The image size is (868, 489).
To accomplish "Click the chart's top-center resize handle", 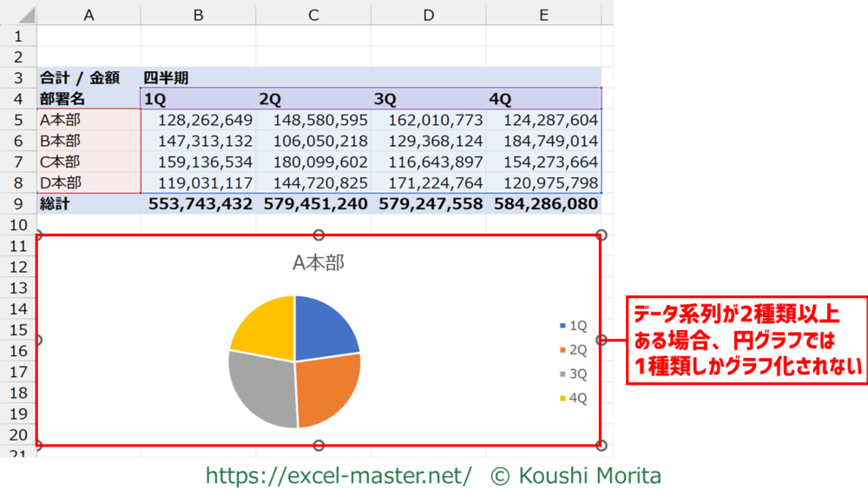I will point(319,235).
